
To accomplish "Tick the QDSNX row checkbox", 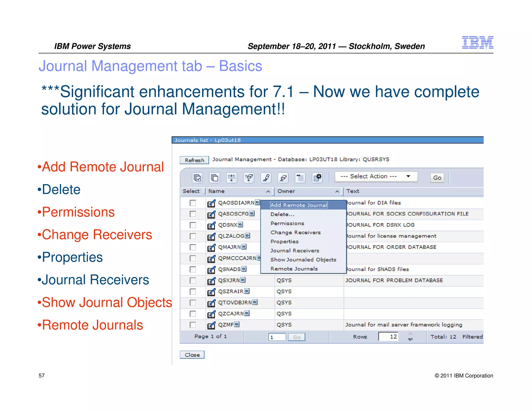I will click(x=193, y=225).
